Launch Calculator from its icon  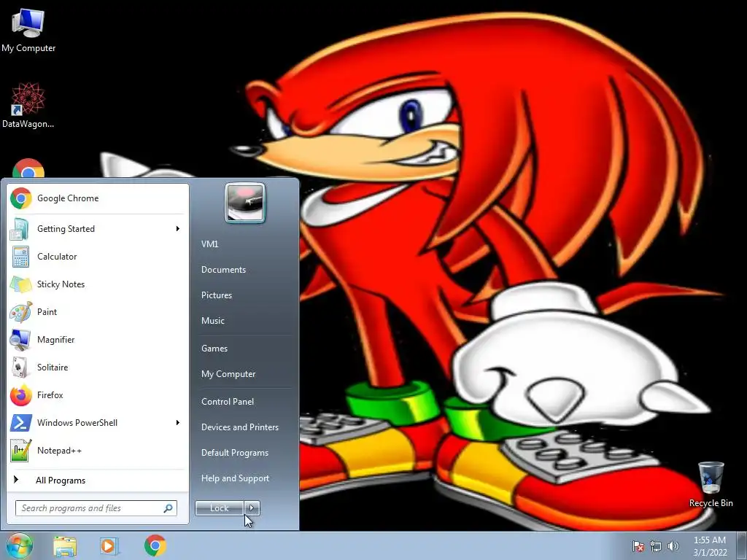20,257
